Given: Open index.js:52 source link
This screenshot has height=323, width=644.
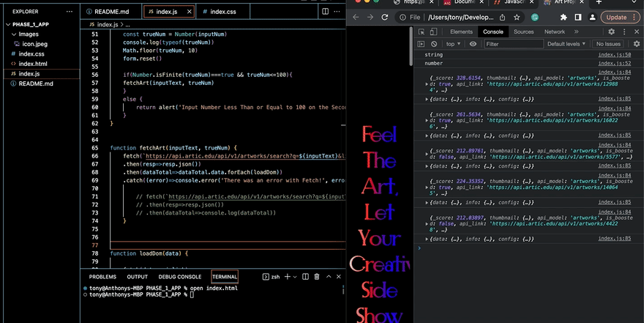Looking at the screenshot, I should pos(615,63).
